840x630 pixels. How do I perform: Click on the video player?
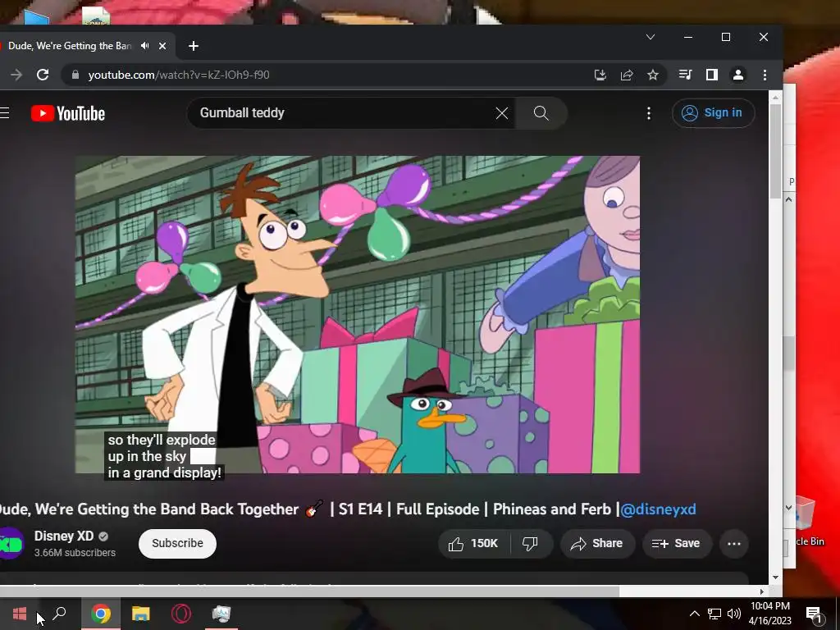click(358, 314)
